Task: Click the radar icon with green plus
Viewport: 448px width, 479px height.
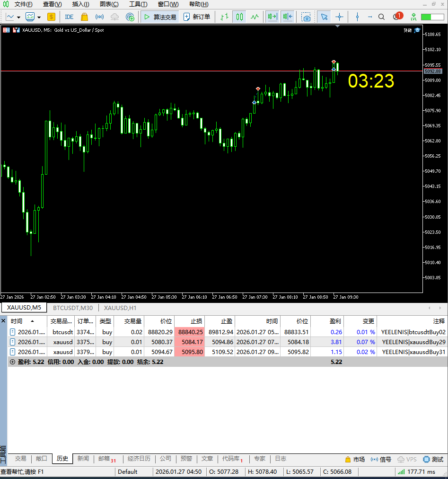Action: (x=130, y=17)
